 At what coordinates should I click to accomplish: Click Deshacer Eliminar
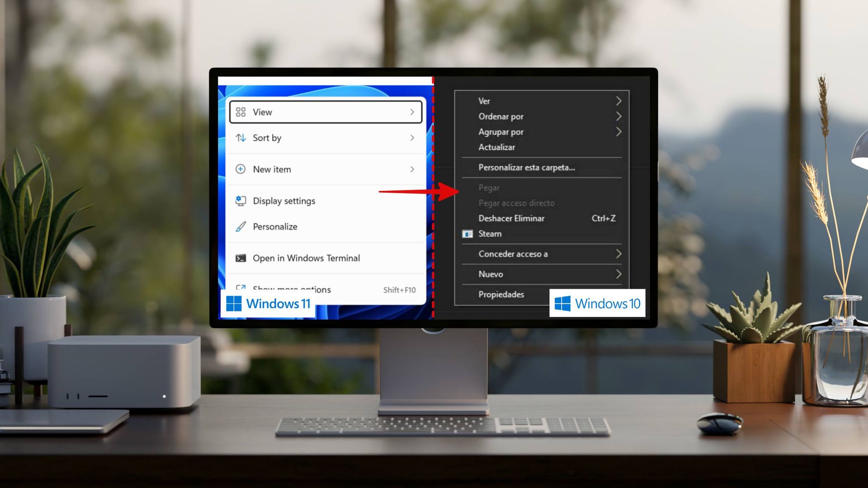pyautogui.click(x=511, y=218)
